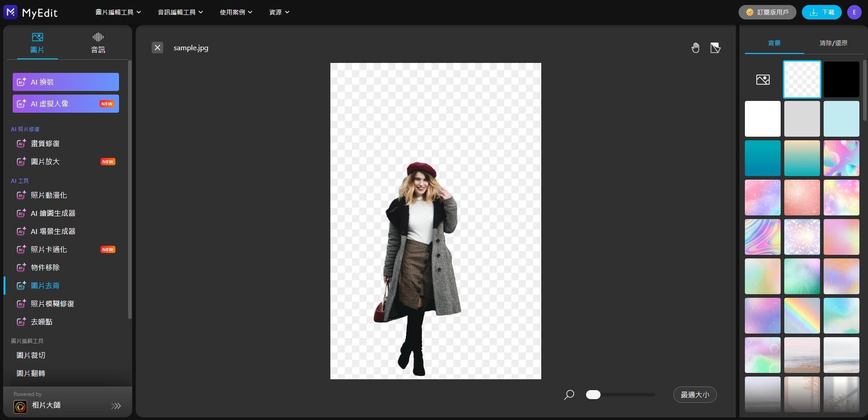868x420 pixels.
Task: Switch to the 清除/還原 tab
Action: [x=833, y=43]
